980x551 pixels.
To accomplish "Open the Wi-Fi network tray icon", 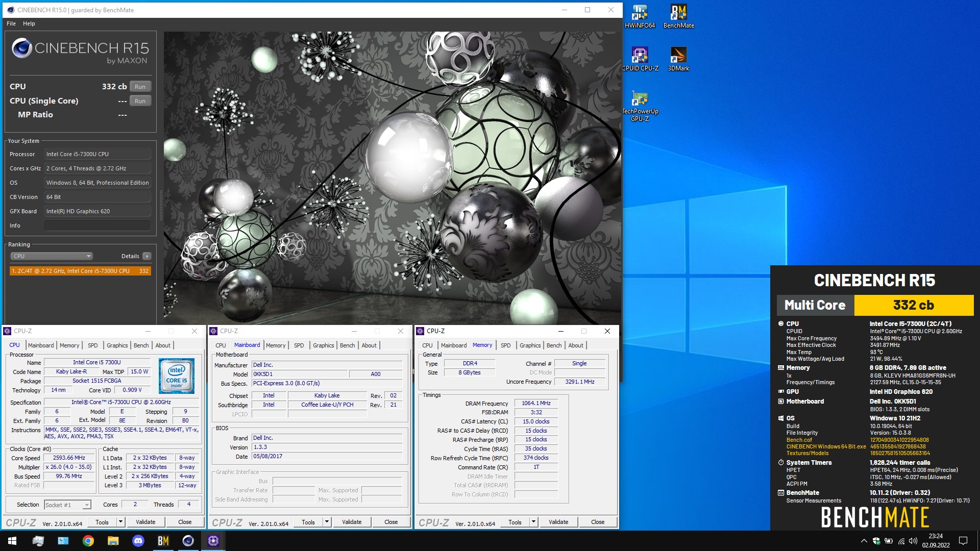I will (901, 541).
